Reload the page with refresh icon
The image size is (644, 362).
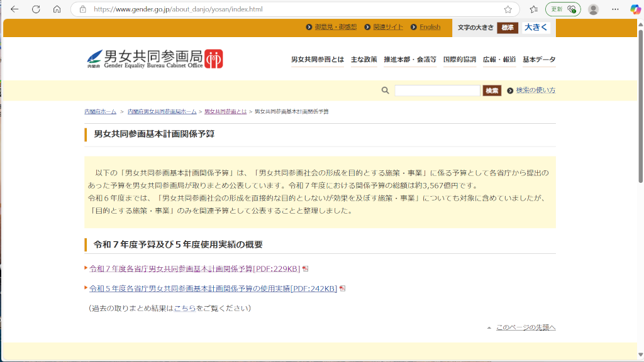36,9
